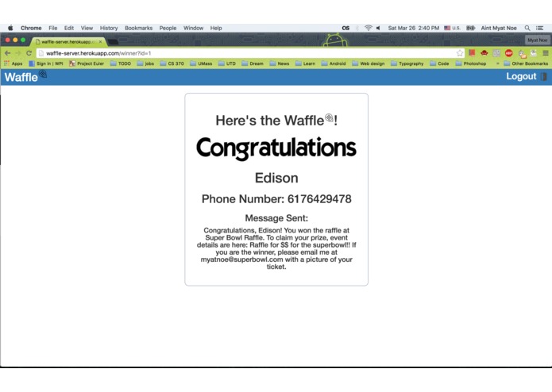Open the Help menu
552x392 pixels.
click(216, 28)
